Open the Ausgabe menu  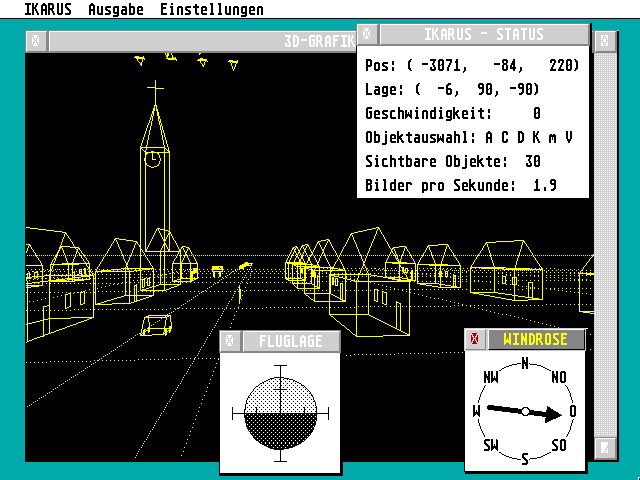116,9
